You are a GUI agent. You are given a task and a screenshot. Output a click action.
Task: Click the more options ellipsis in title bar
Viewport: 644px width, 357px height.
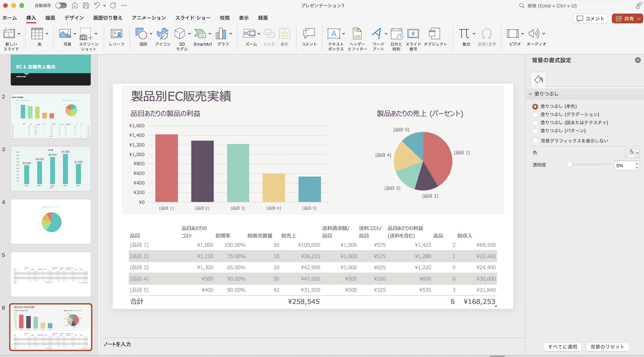[x=124, y=5]
